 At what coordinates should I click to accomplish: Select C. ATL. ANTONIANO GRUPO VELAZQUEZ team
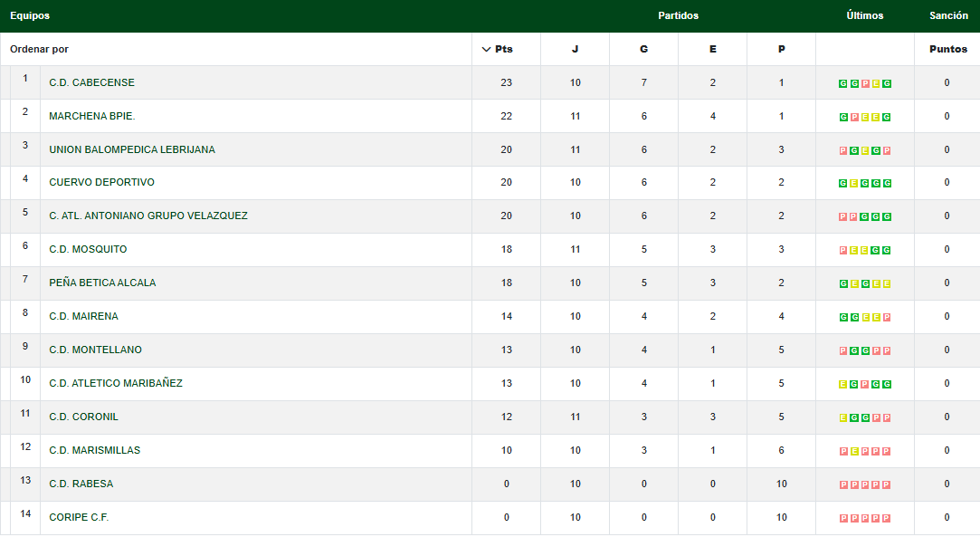[x=148, y=216]
